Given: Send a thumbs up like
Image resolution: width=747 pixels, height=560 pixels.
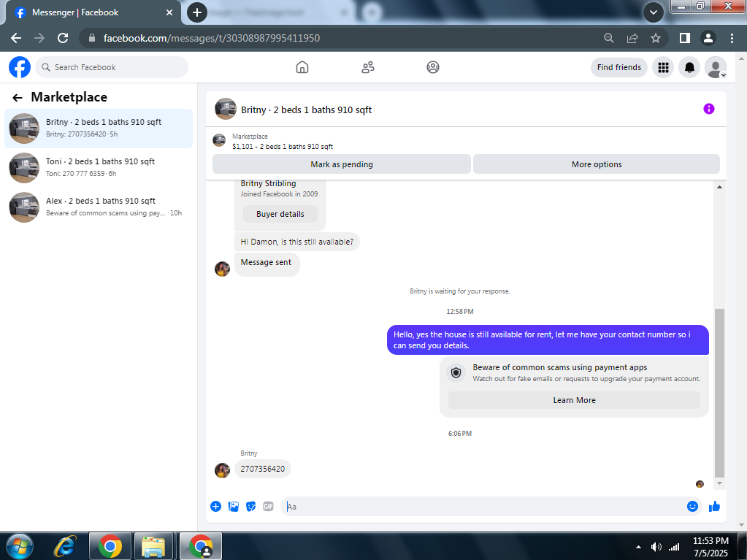Looking at the screenshot, I should [x=714, y=506].
